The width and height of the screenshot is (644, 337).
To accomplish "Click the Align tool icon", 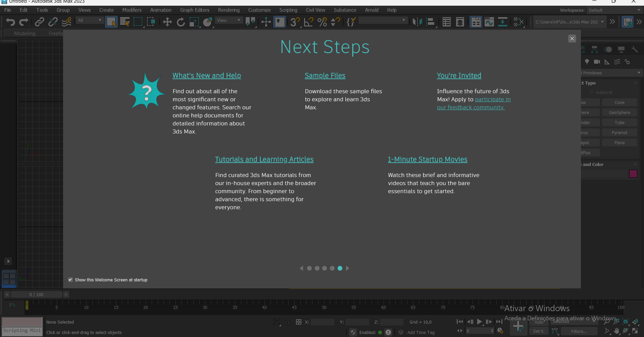I will pos(431,22).
